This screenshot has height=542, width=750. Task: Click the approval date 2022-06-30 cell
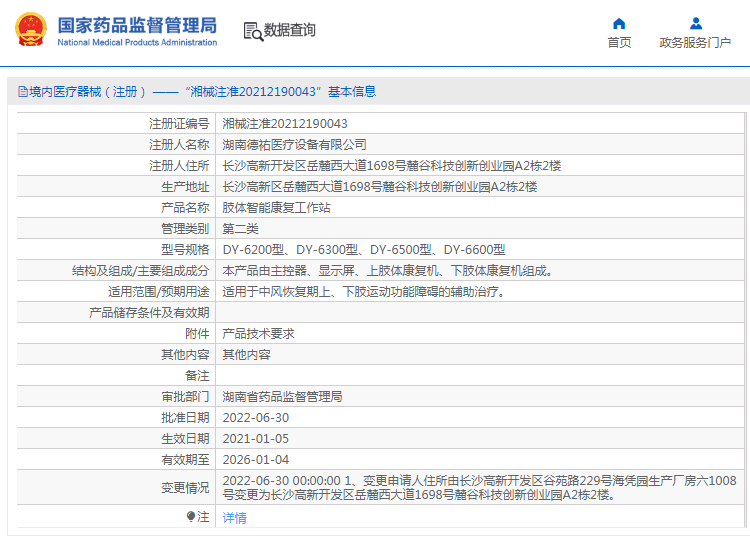point(480,418)
